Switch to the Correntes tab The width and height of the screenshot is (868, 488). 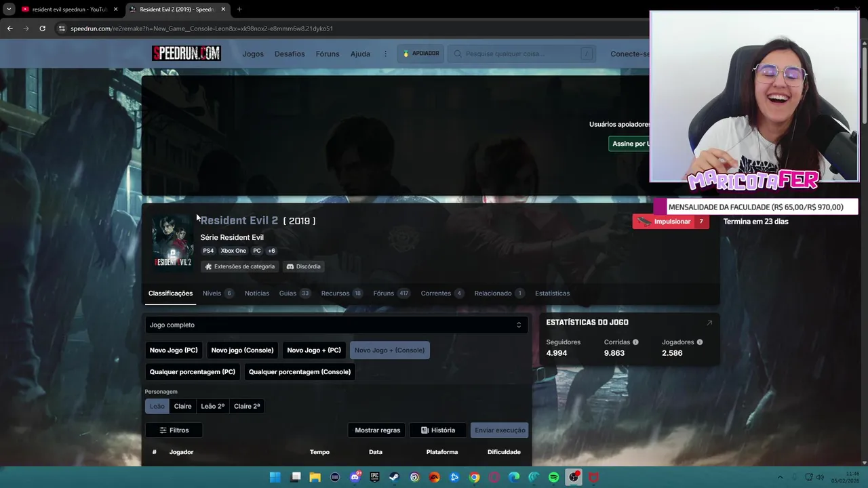click(442, 293)
